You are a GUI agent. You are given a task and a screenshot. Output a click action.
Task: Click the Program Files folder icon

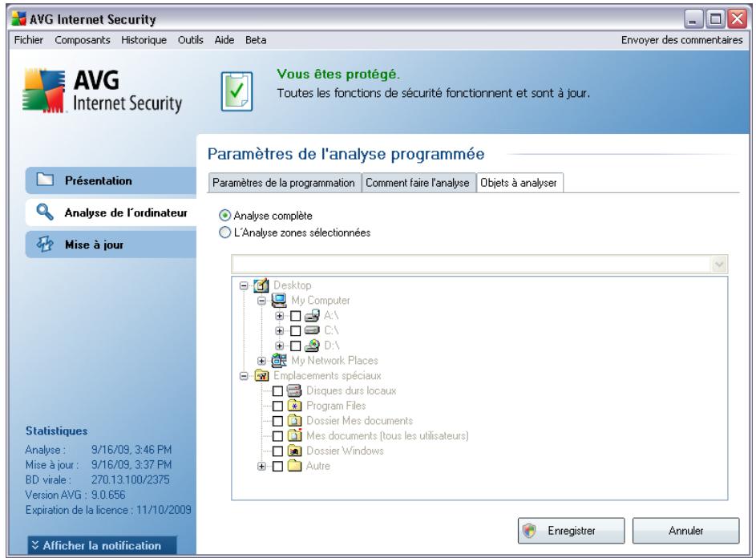click(x=294, y=405)
